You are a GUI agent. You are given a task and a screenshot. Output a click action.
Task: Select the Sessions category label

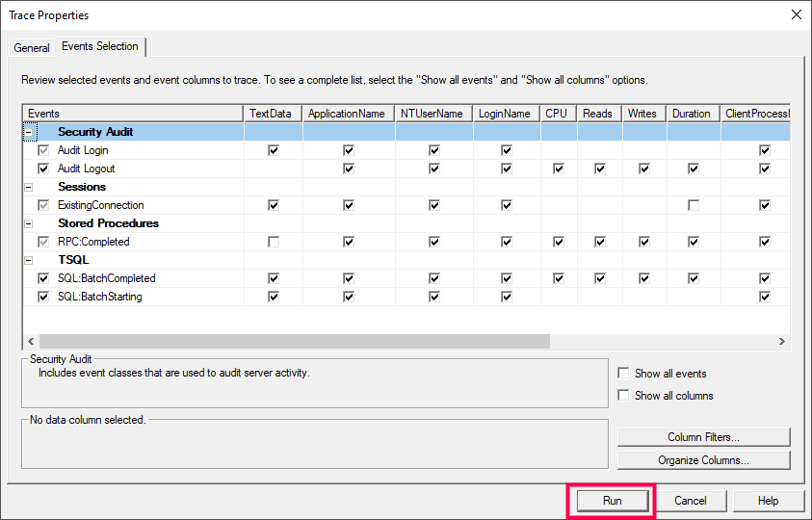click(x=82, y=187)
